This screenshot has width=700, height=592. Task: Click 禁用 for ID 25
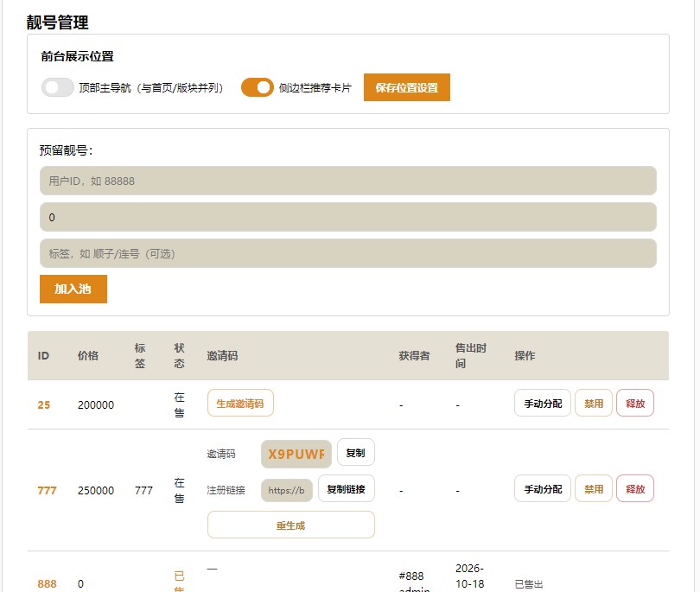594,403
